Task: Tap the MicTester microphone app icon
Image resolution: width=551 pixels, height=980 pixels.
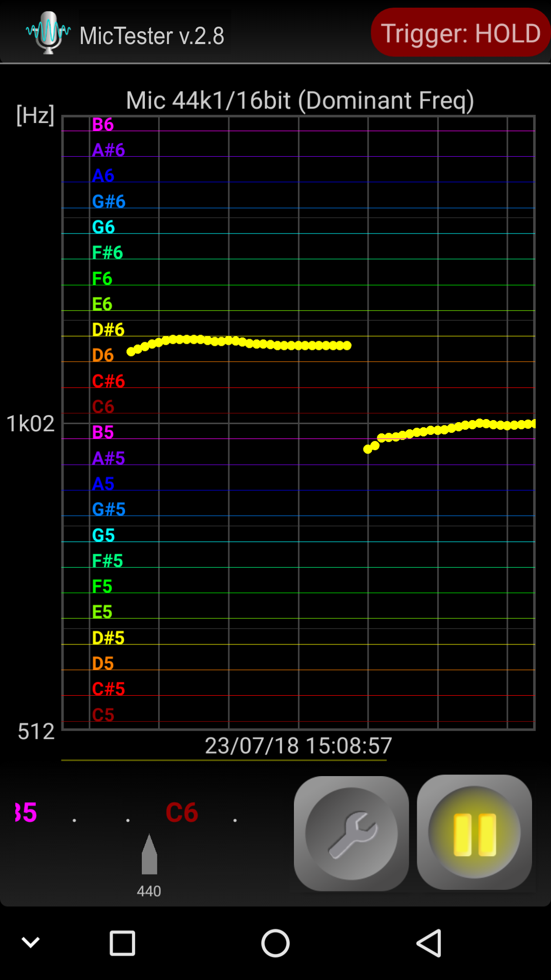Action: pyautogui.click(x=48, y=33)
